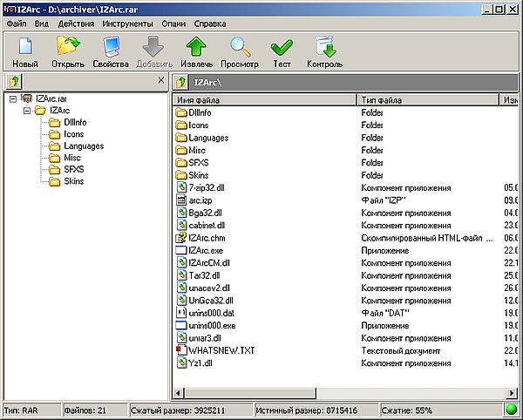Collapse the IZArc folder tree node
This screenshot has width=523, height=420.
[x=27, y=111]
